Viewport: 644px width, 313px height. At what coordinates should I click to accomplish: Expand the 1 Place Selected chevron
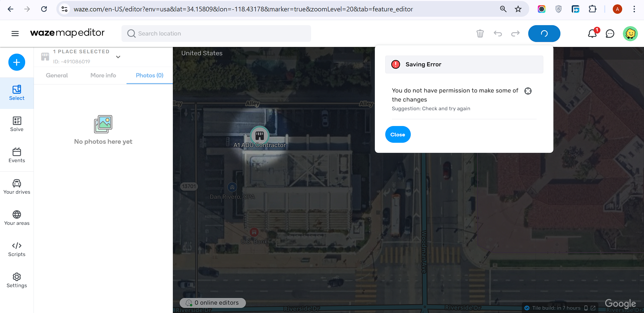[x=118, y=57]
